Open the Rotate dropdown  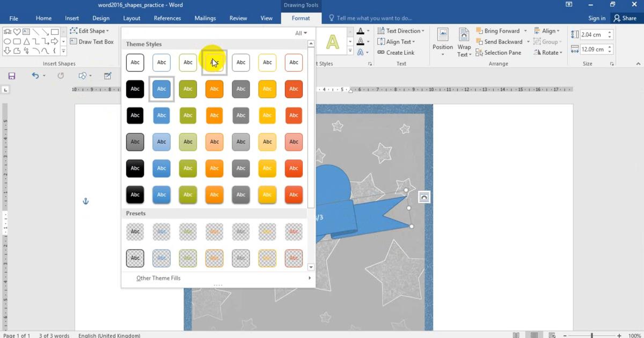point(548,53)
